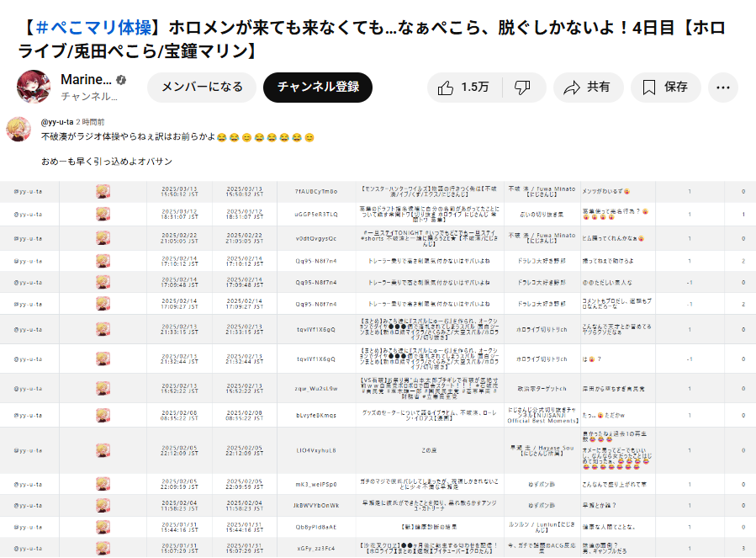Viewport: 756px width, 558px height.
Task: Click avatar in row dated 2025/02/04 11:58:23
Action: point(103,505)
